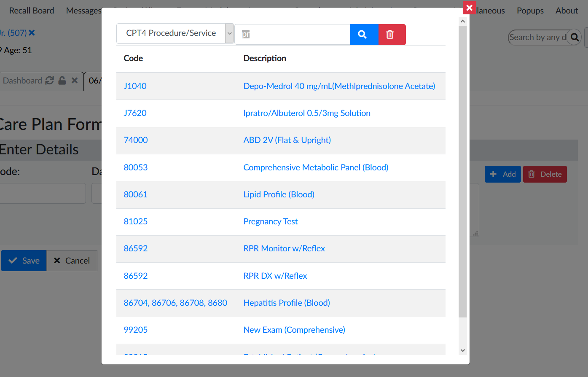Open the Messages menu

(x=83, y=11)
